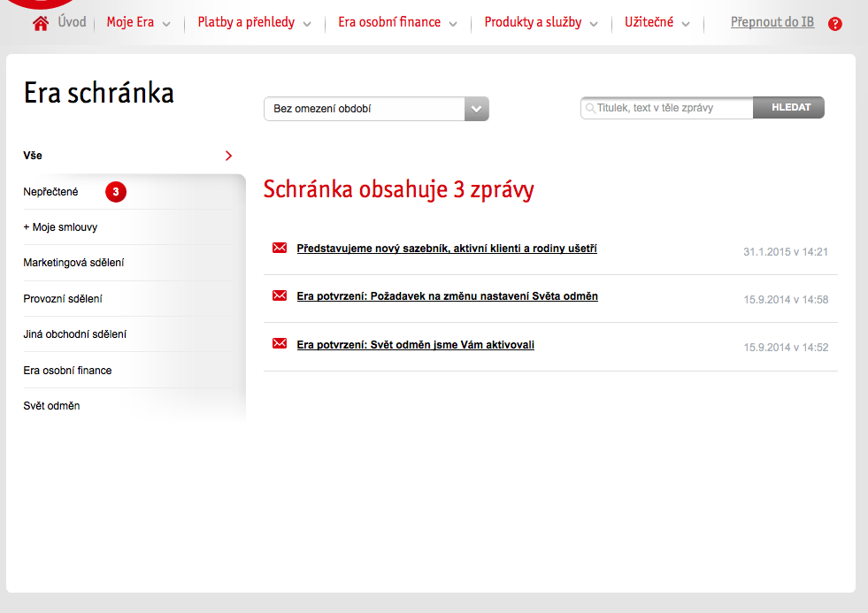Click the home icon next to Úvod
The width and height of the screenshot is (868, 613).
pos(41,23)
